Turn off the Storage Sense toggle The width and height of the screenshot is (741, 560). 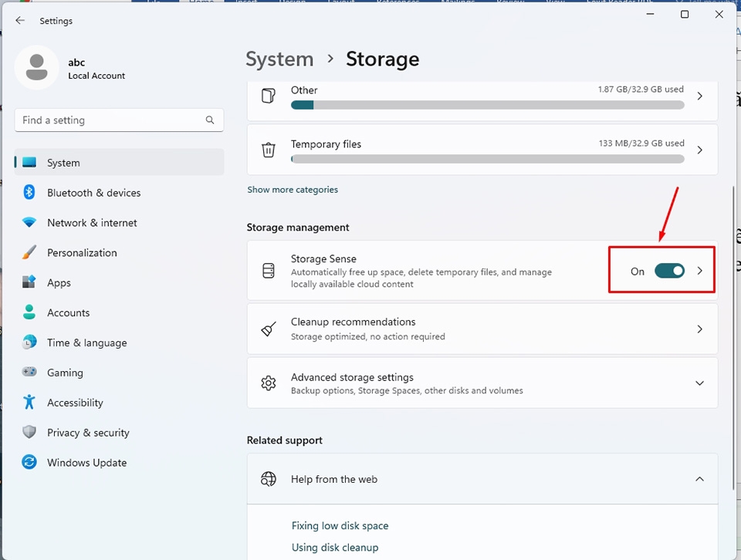pos(669,271)
